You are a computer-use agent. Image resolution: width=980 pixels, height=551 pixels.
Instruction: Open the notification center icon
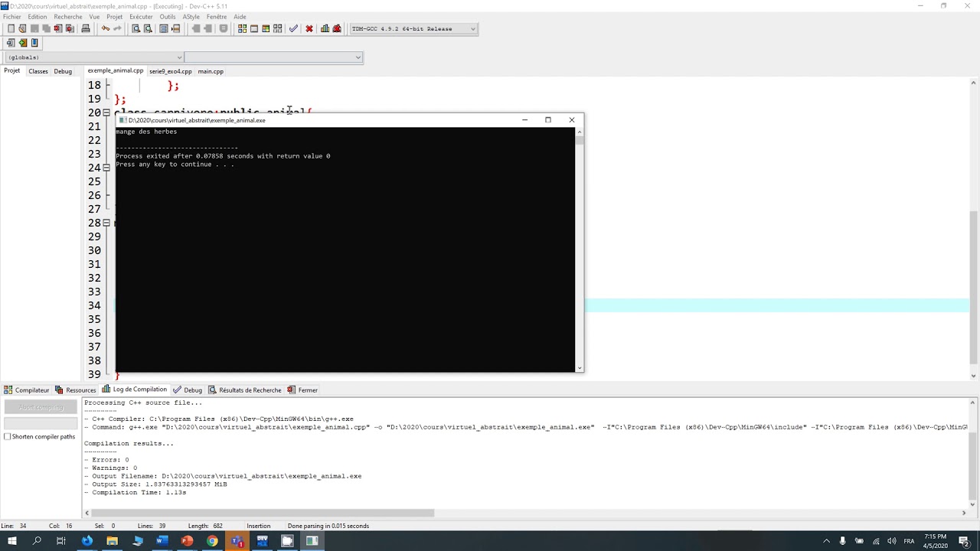(x=964, y=541)
